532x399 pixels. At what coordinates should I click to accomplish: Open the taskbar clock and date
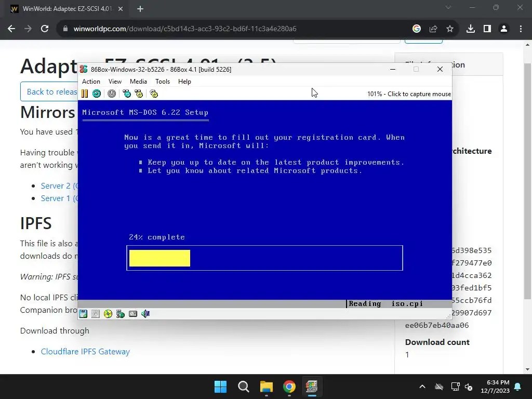tap(495, 387)
